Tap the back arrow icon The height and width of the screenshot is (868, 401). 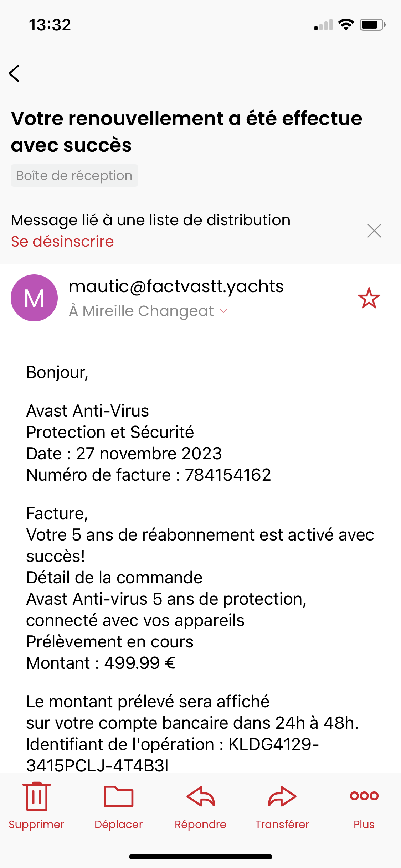[14, 73]
